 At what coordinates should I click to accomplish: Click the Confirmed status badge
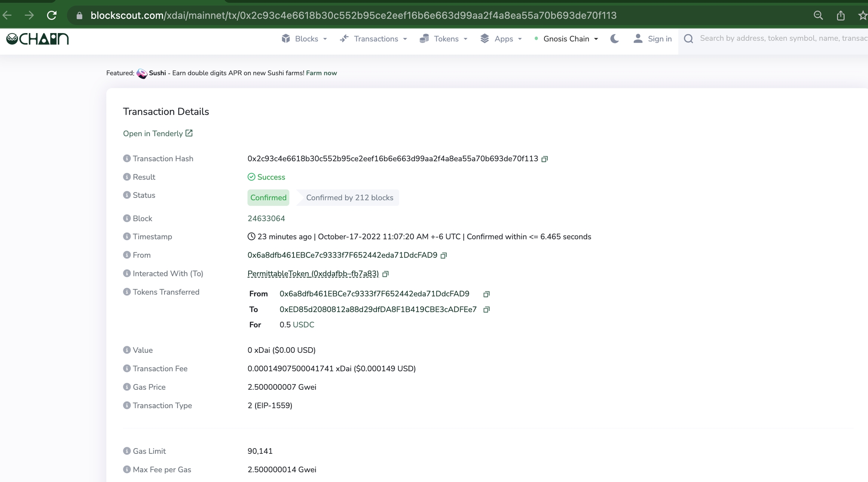click(x=268, y=198)
